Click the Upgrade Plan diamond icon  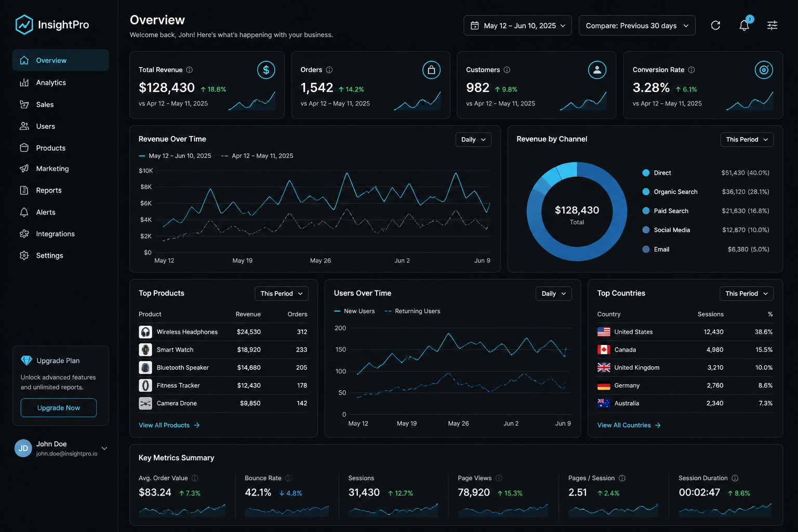tap(26, 361)
